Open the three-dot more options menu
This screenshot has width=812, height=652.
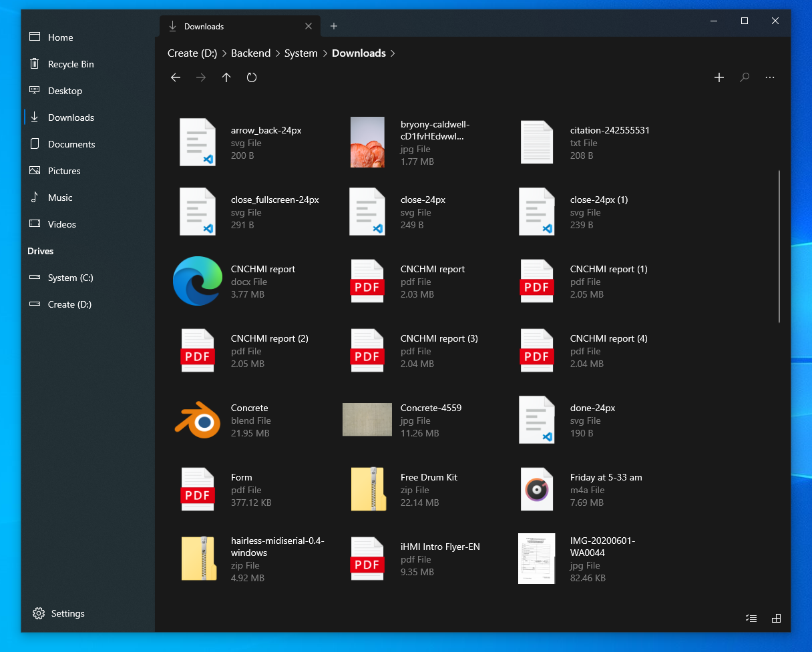pyautogui.click(x=770, y=77)
